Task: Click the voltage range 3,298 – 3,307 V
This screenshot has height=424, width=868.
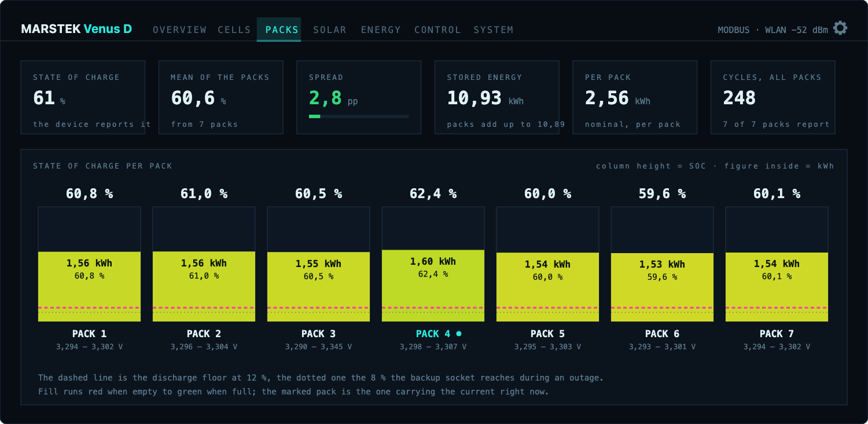Action: (433, 347)
